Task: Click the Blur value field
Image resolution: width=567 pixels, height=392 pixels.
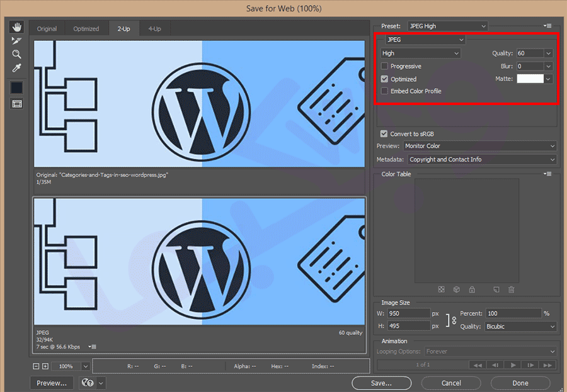Action: pyautogui.click(x=530, y=66)
